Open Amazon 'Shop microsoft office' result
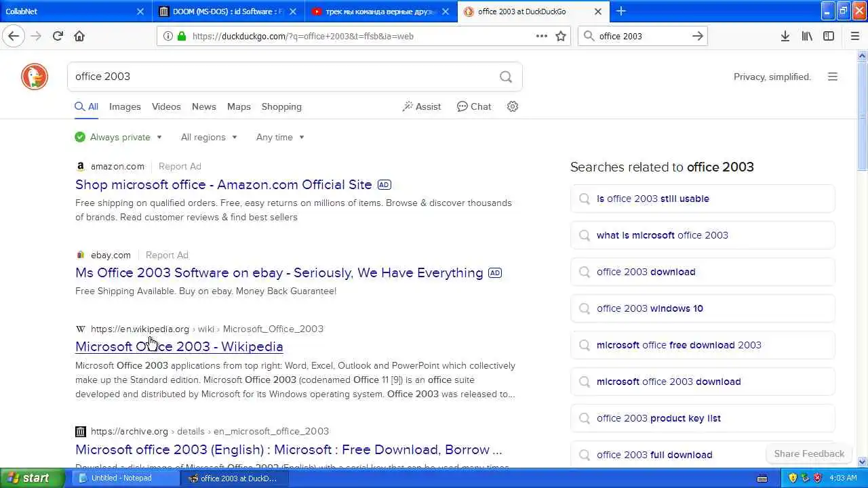868x488 pixels. click(224, 184)
